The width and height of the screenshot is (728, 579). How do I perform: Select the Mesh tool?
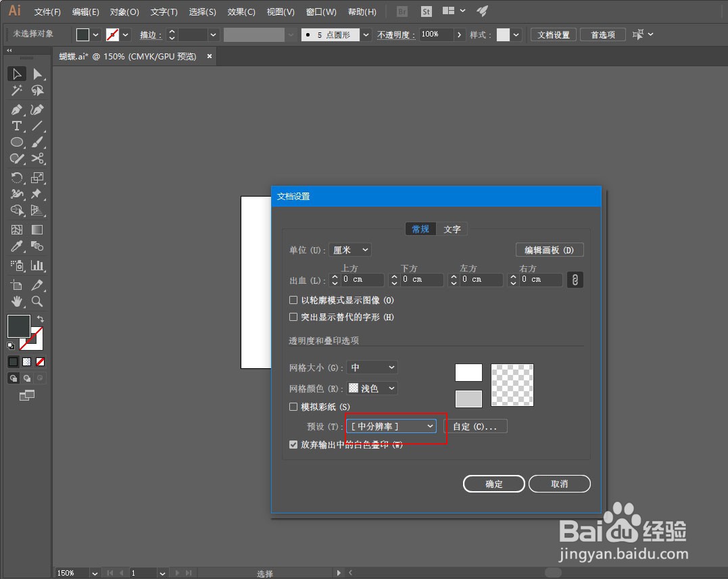17,230
